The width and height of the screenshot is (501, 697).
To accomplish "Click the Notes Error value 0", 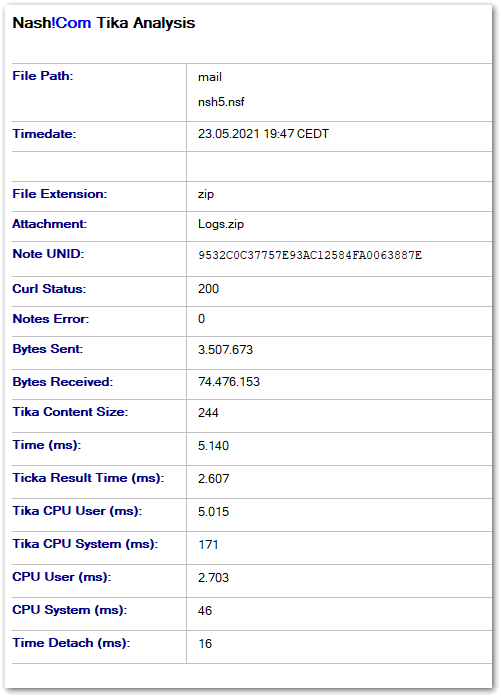I will [201, 319].
